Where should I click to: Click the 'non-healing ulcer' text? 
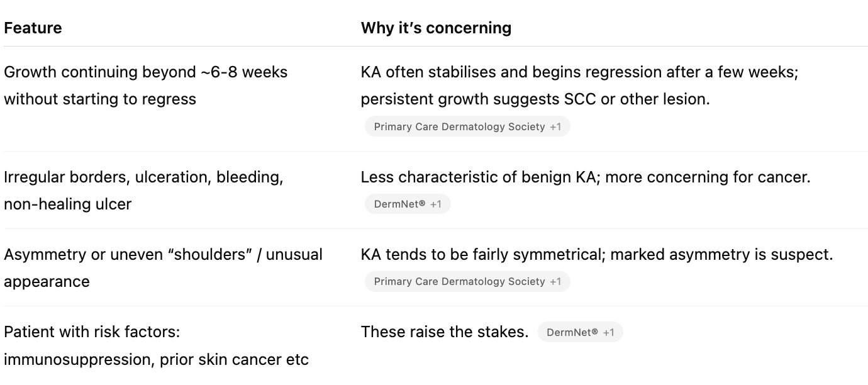click(67, 204)
